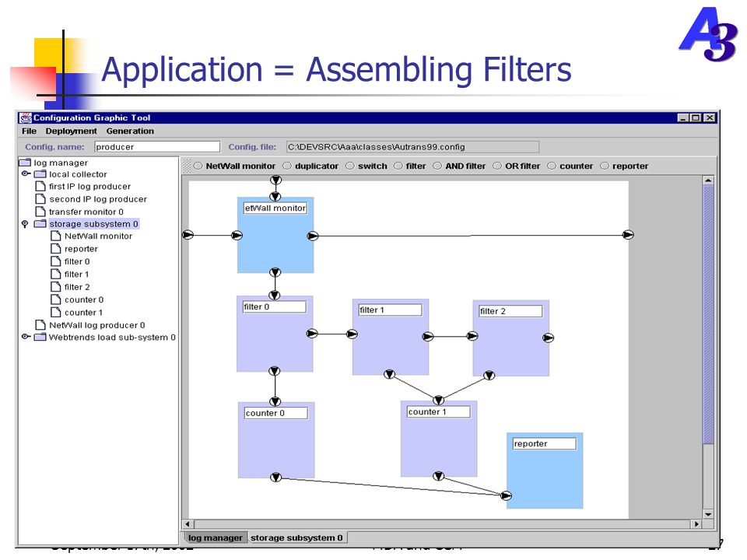Click the filter 1 block name field
Screen dimensions: 747x560
click(x=390, y=310)
